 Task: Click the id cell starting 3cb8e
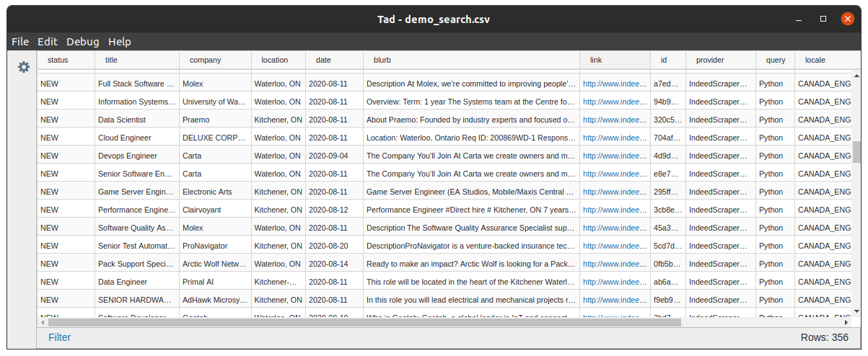click(668, 210)
